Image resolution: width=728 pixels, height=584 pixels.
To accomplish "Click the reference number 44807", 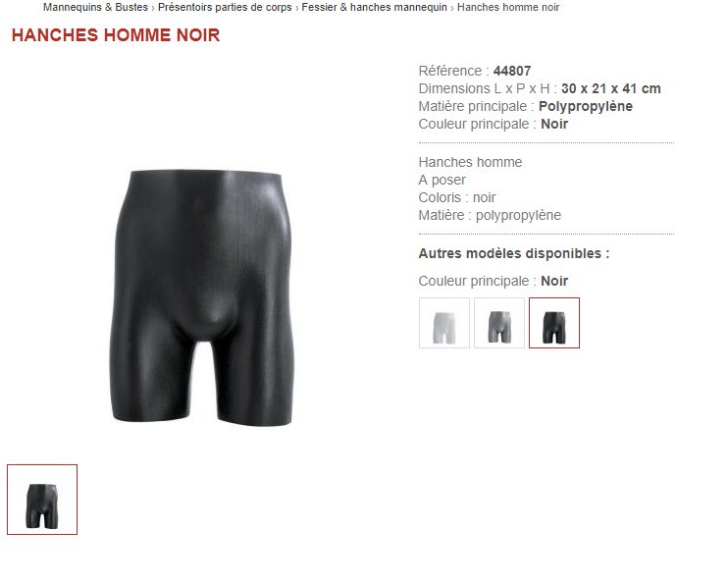I will click(512, 71).
